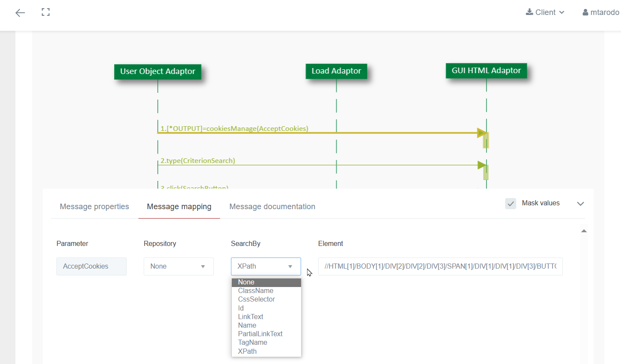Click the User Object Adaptor box
Viewport: 621px width, 364px height.
(x=157, y=71)
